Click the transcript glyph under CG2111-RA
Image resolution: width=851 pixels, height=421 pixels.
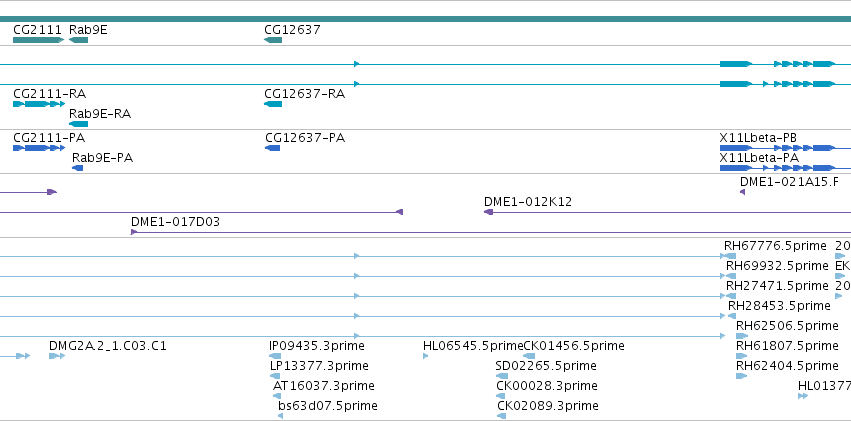(x=39, y=104)
